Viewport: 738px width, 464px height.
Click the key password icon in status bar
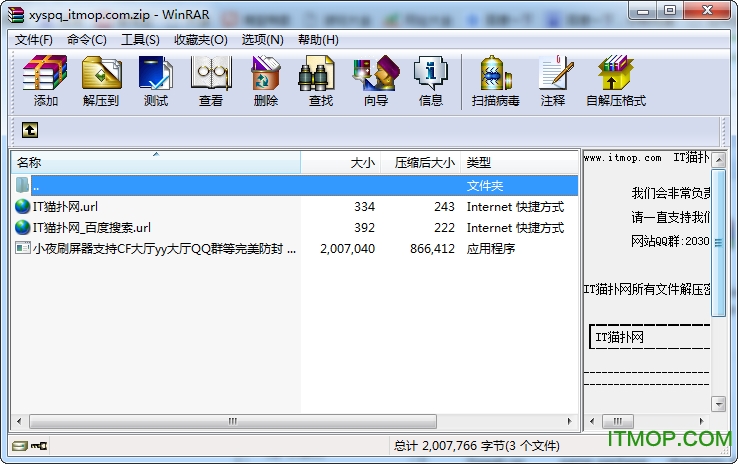[x=39, y=446]
